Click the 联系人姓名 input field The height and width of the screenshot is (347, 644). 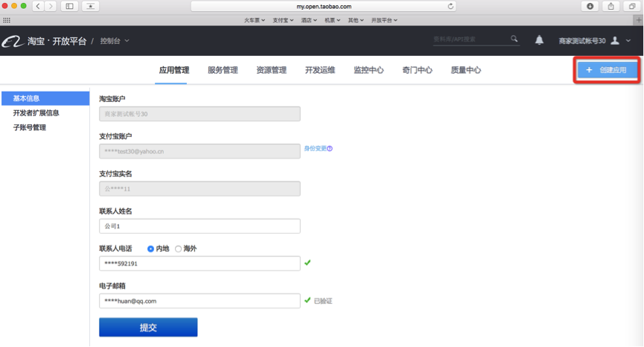pos(200,226)
